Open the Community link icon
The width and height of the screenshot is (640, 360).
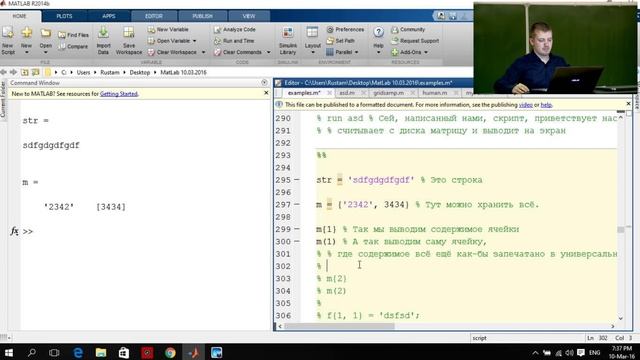pyautogui.click(x=394, y=29)
